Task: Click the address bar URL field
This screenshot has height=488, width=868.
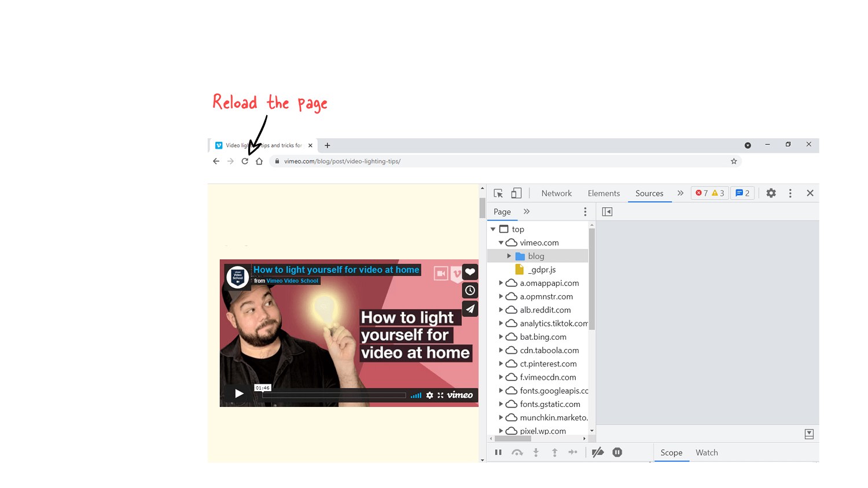Action: click(505, 162)
